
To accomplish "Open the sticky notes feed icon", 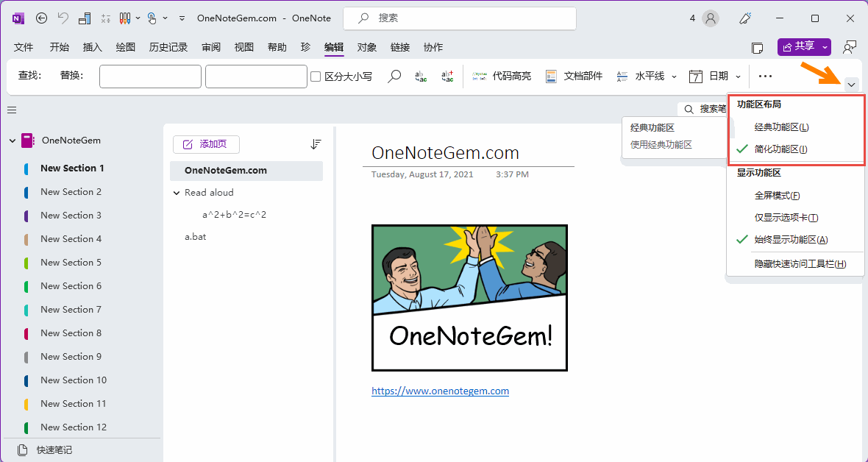I will [757, 48].
